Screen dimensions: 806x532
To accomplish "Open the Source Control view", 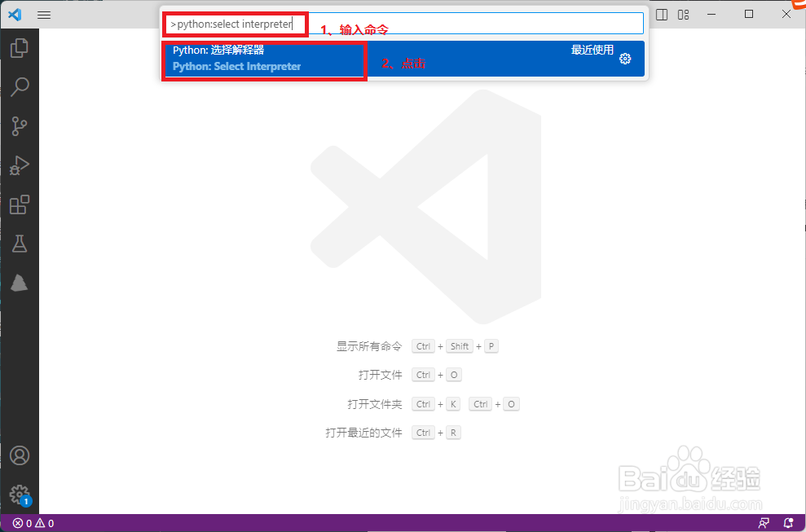I will click(x=20, y=126).
